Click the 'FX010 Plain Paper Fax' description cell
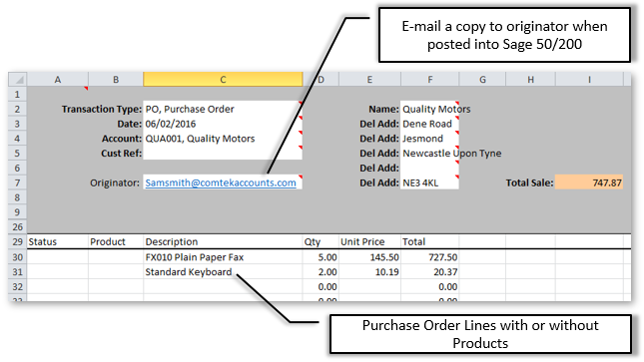 (x=223, y=257)
